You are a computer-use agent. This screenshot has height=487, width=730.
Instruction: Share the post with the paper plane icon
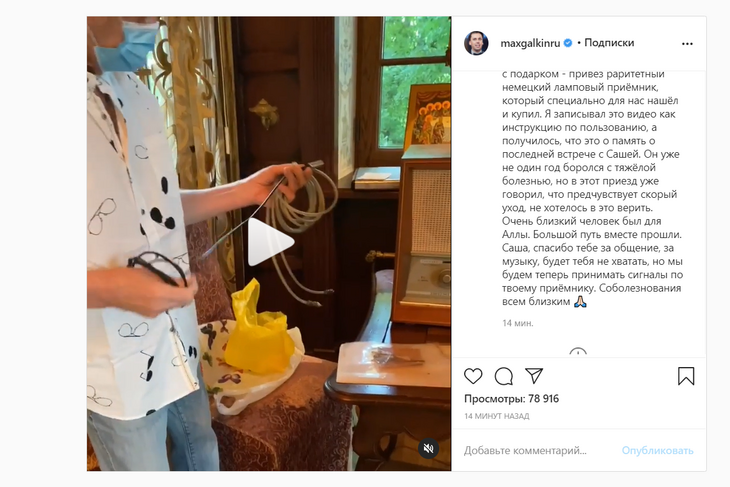(x=534, y=376)
